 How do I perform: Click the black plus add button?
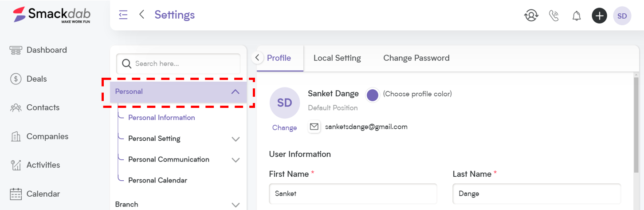pyautogui.click(x=599, y=16)
